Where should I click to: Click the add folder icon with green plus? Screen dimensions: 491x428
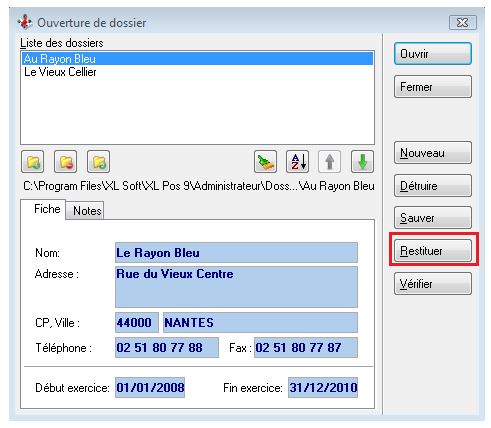33,162
